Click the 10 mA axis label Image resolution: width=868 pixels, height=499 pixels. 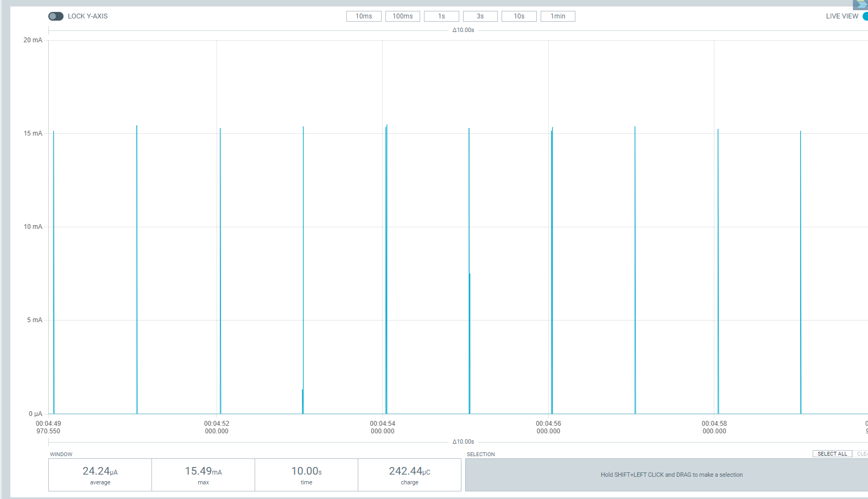point(33,227)
